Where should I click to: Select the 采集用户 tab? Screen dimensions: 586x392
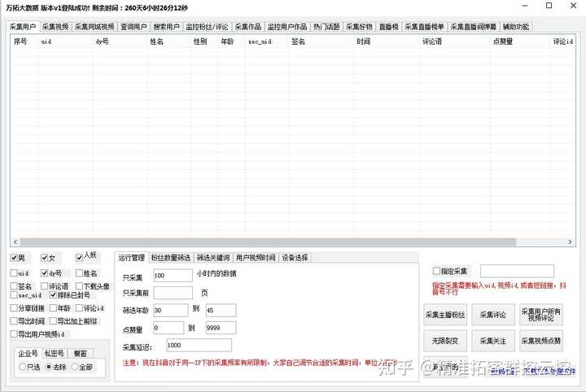pos(23,27)
